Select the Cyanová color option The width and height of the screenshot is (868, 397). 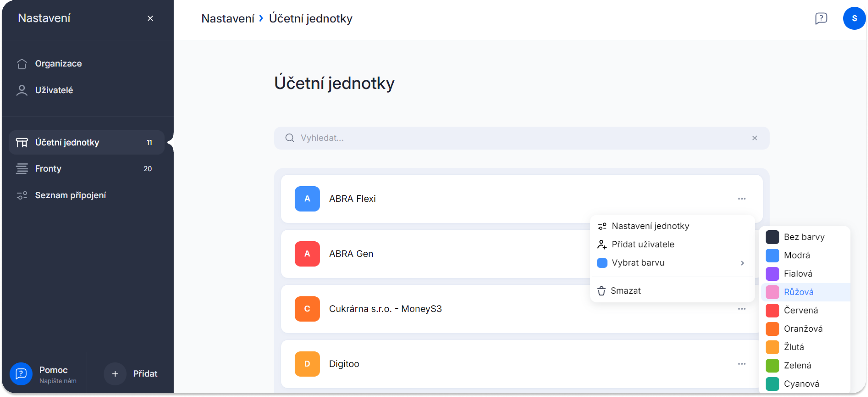coord(805,384)
